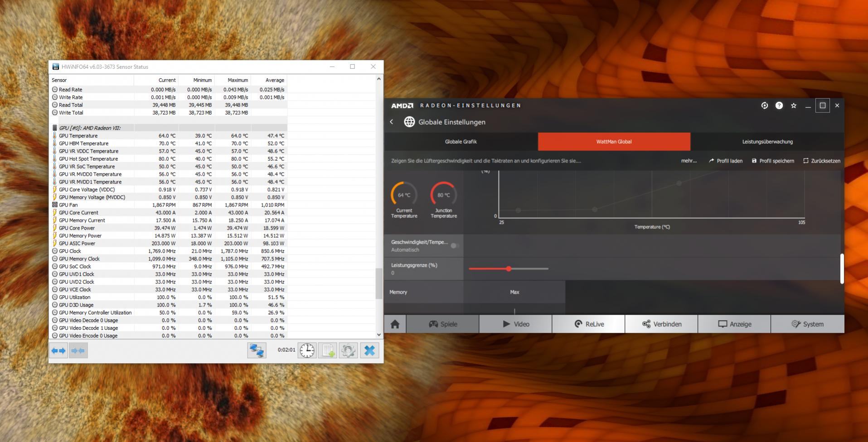
Task: Open the Radeon help question mark icon
Action: [x=779, y=106]
